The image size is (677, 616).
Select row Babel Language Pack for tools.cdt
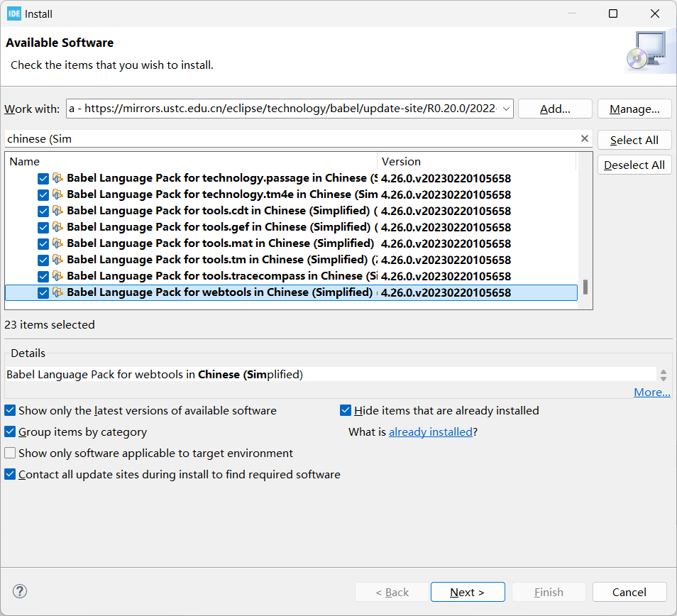pyautogui.click(x=291, y=211)
